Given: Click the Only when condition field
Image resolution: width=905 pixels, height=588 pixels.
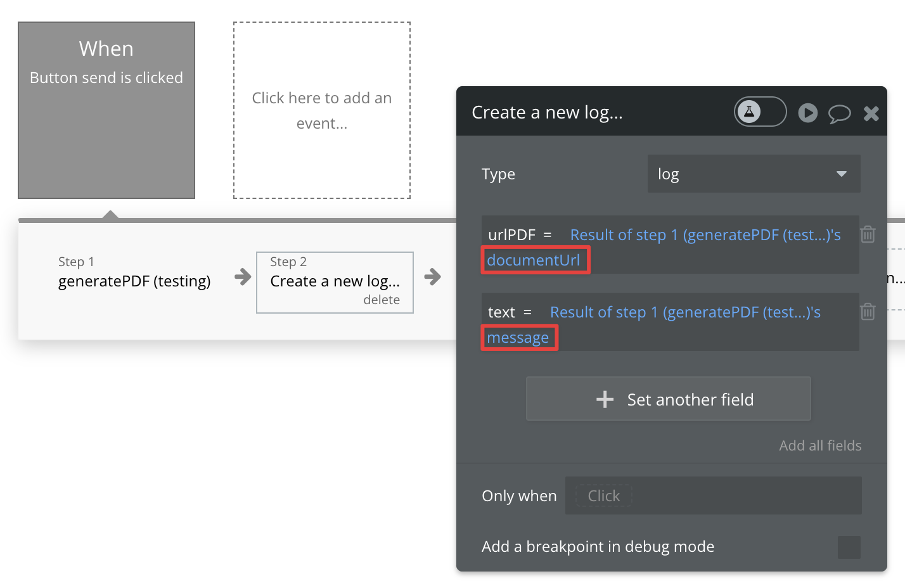Looking at the screenshot, I should point(713,495).
